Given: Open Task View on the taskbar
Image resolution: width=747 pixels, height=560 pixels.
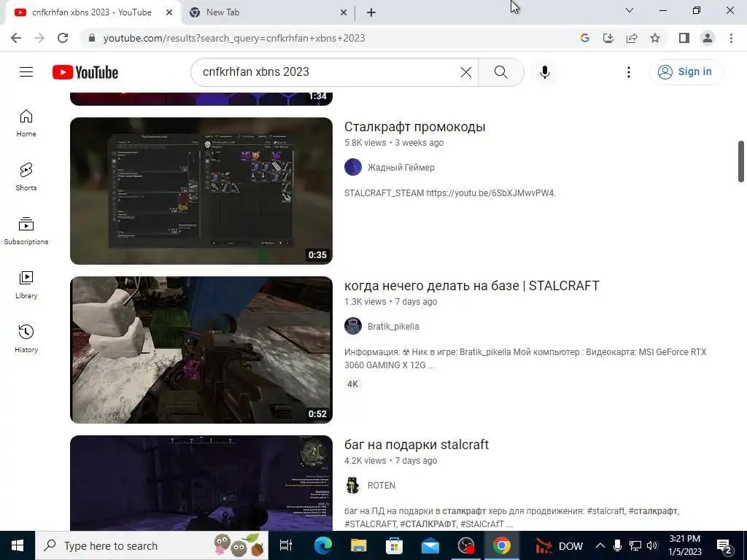Looking at the screenshot, I should 285,545.
